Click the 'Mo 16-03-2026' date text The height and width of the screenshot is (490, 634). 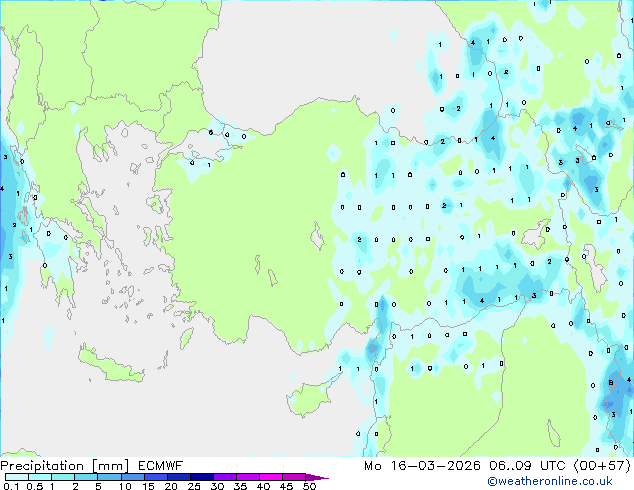422,466
